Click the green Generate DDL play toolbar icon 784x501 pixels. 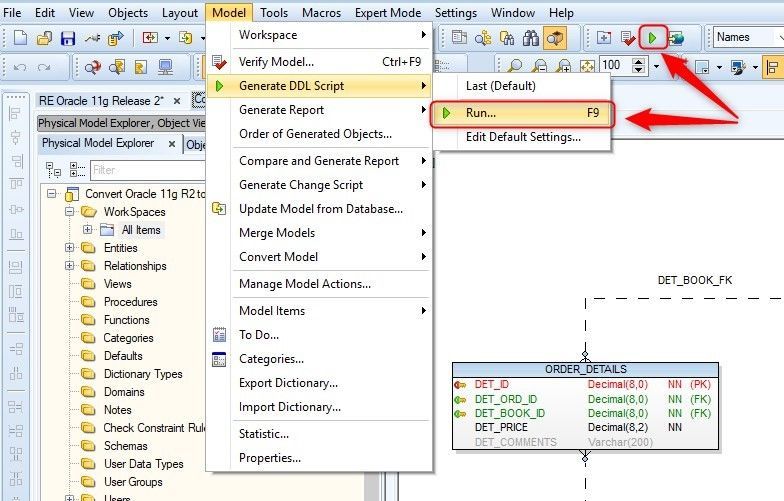pyautogui.click(x=652, y=38)
